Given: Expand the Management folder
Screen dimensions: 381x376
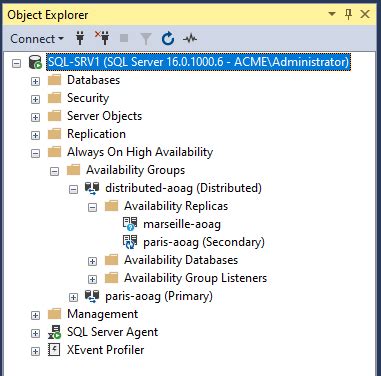Looking at the screenshot, I should pos(35,315).
